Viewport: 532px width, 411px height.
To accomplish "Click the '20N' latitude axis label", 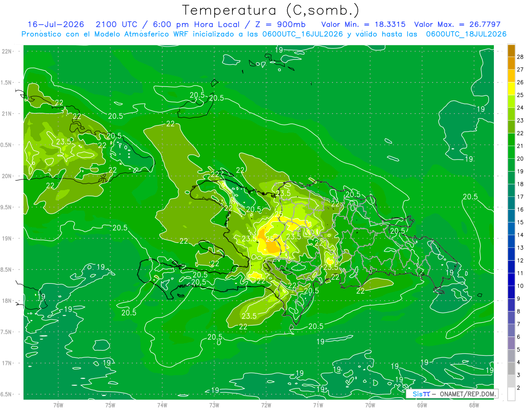I will click(x=6, y=176).
